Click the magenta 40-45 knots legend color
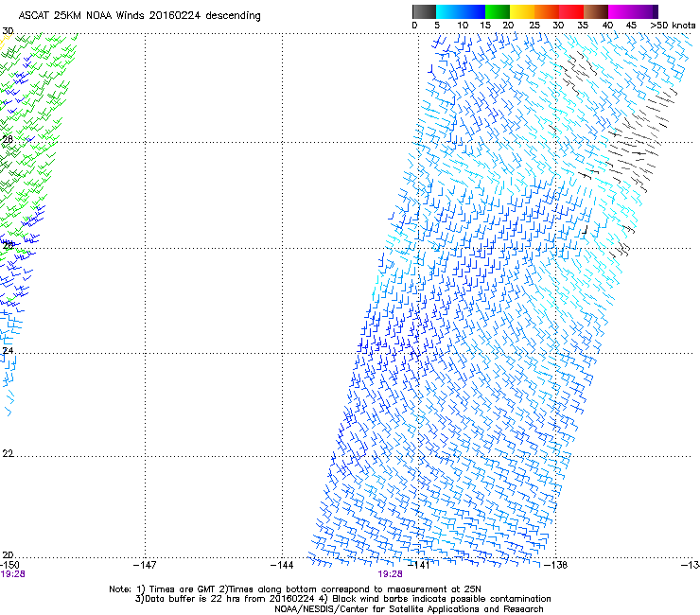Image resolution: width=700 pixels, height=615 pixels. click(621, 11)
